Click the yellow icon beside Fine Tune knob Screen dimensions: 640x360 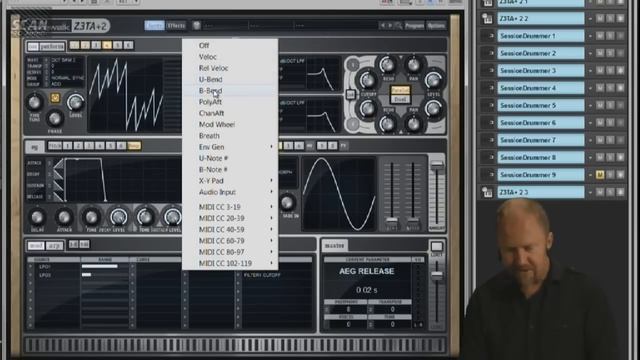(55, 98)
